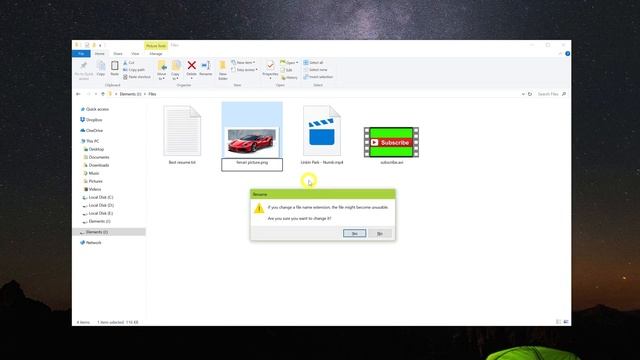Click the Up one level arrow
The height and width of the screenshot is (360, 640).
103,94
